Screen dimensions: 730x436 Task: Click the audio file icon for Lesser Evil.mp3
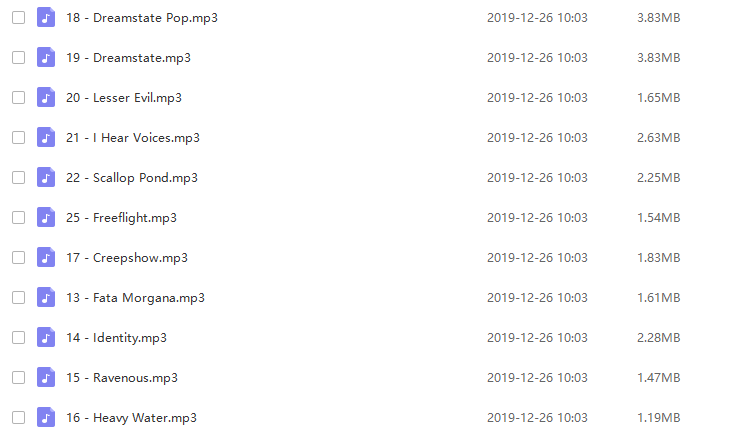[x=46, y=98]
